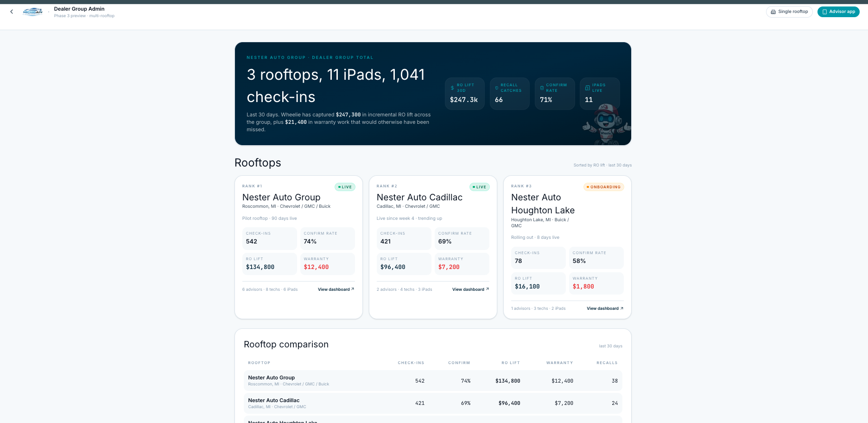Click 'Dealer Group Admin' page title
Screen dimensions: 868x423
point(79,9)
